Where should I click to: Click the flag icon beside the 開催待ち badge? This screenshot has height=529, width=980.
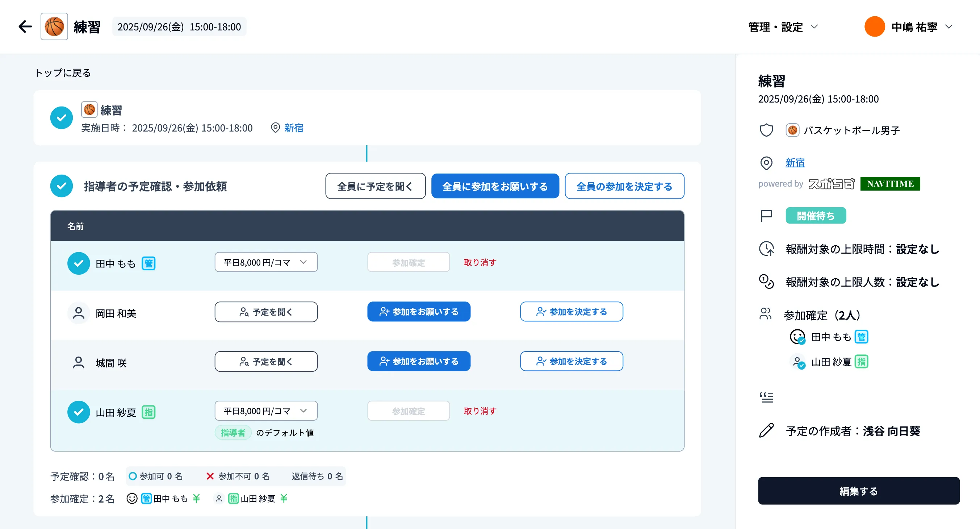[x=766, y=216]
